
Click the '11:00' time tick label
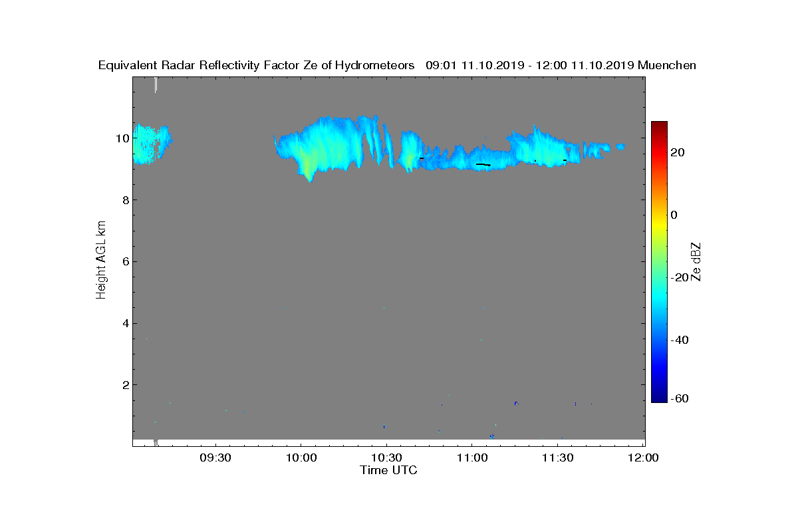[472, 458]
